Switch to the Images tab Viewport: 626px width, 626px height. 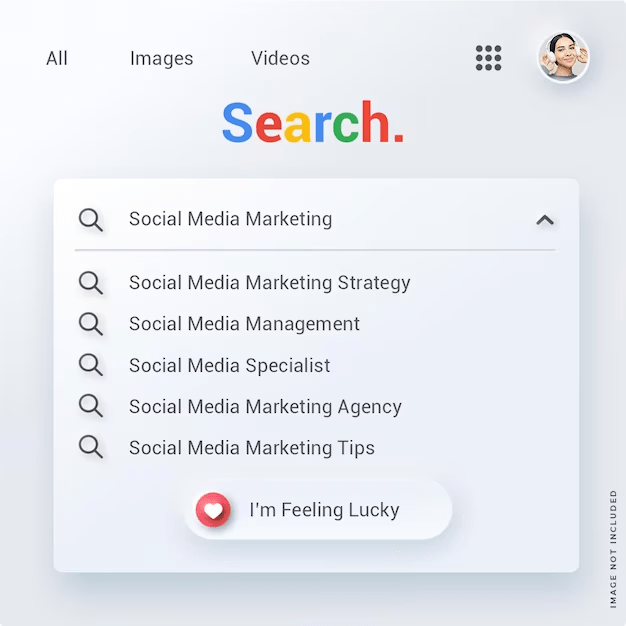(162, 59)
